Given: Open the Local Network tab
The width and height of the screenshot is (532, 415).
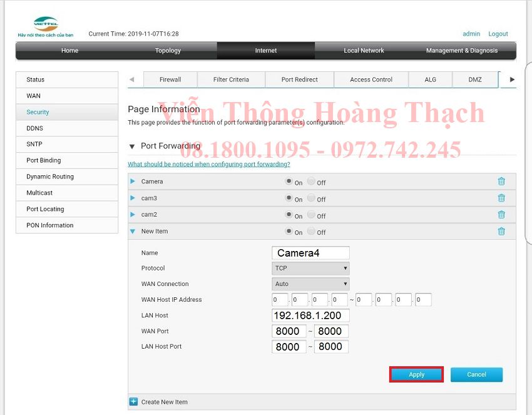Looking at the screenshot, I should (364, 51).
